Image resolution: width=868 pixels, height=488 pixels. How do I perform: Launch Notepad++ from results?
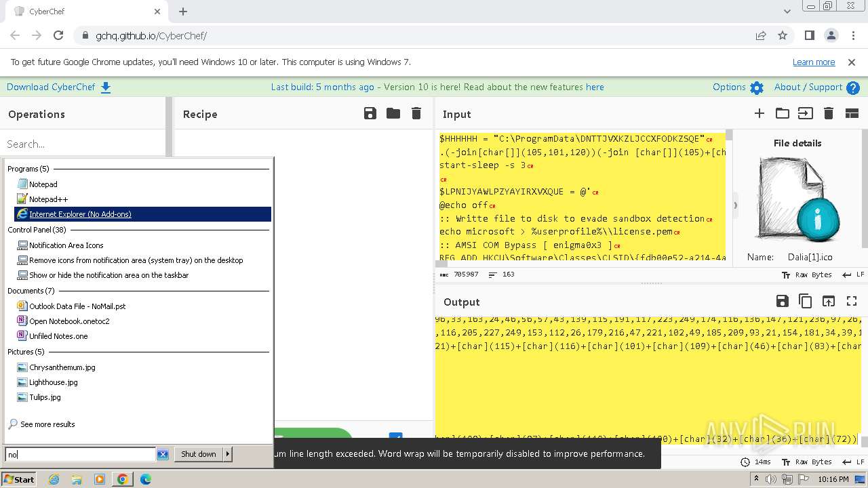tap(48, 199)
